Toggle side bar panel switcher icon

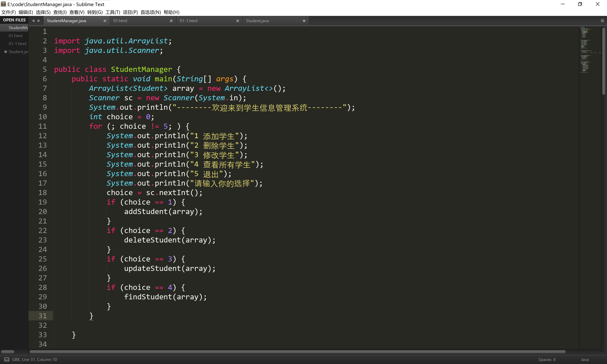(7, 359)
